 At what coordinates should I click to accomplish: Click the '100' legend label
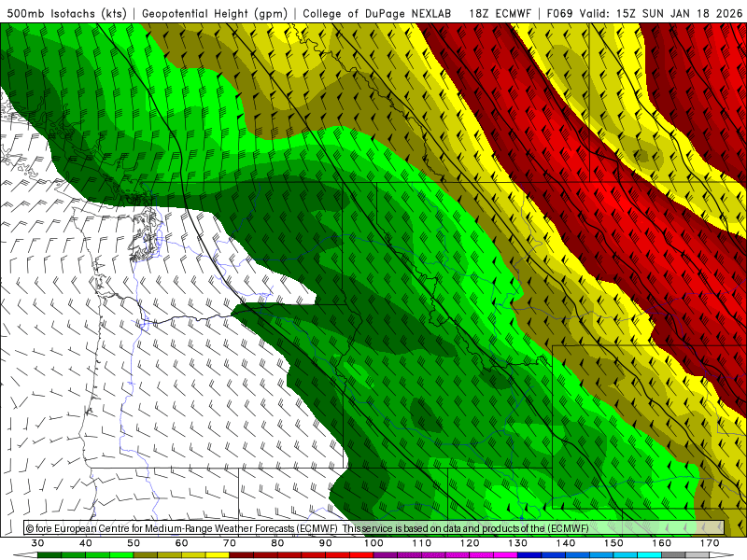pyautogui.click(x=373, y=543)
